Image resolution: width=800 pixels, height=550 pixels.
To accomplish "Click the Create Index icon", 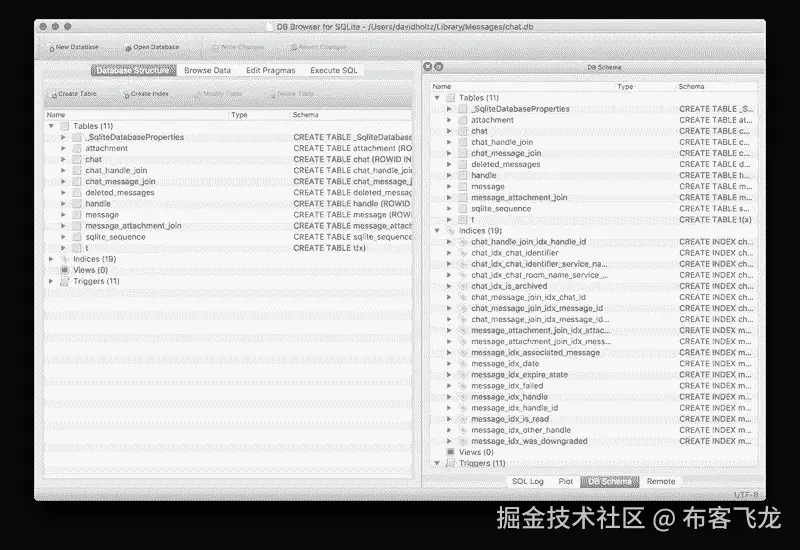I will point(127,94).
